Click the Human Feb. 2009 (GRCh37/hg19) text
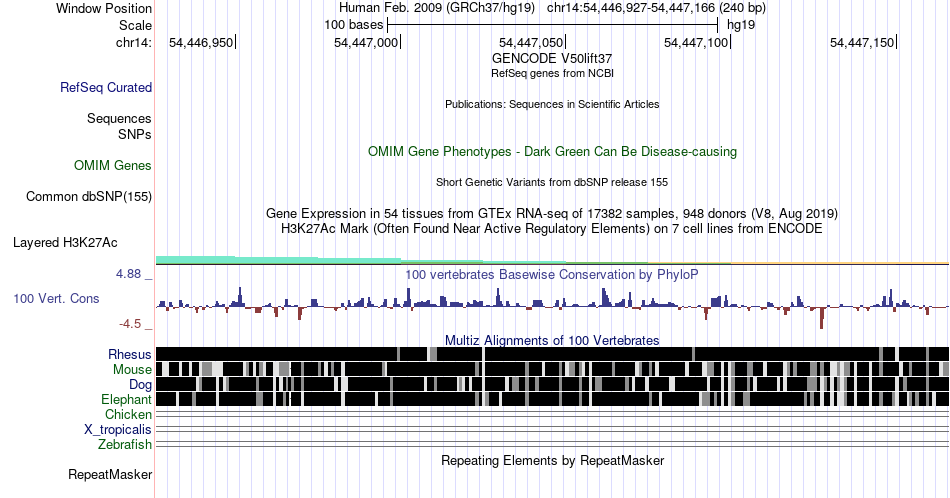Viewport: 950px width, 498px height. point(437,8)
